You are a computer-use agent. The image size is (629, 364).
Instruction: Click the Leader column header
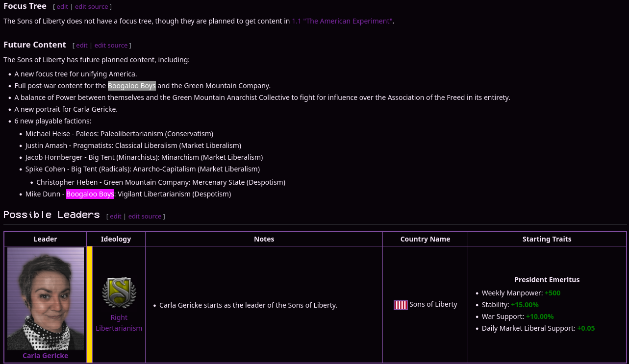46,239
